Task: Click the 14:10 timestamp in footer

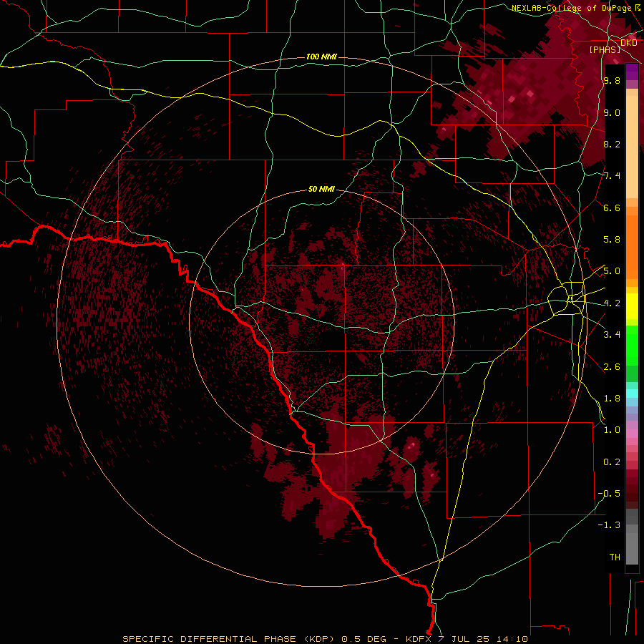Action: [512, 639]
